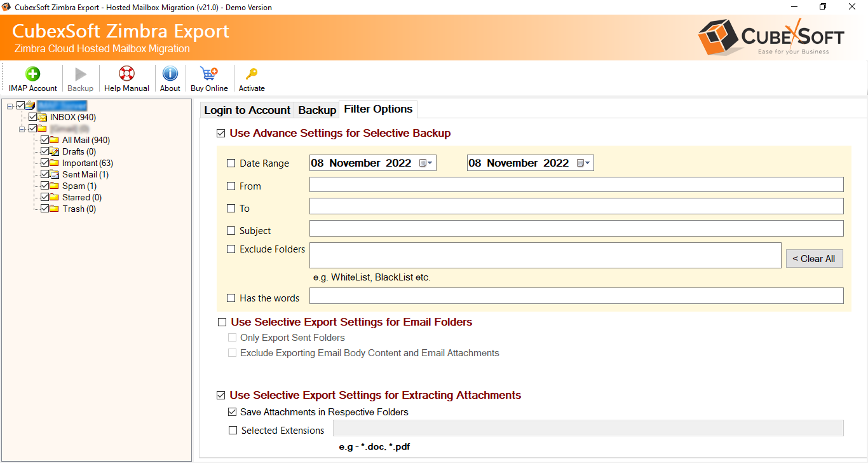Click the All Mail folder icon
This screenshot has width=868, height=463.
54,140
